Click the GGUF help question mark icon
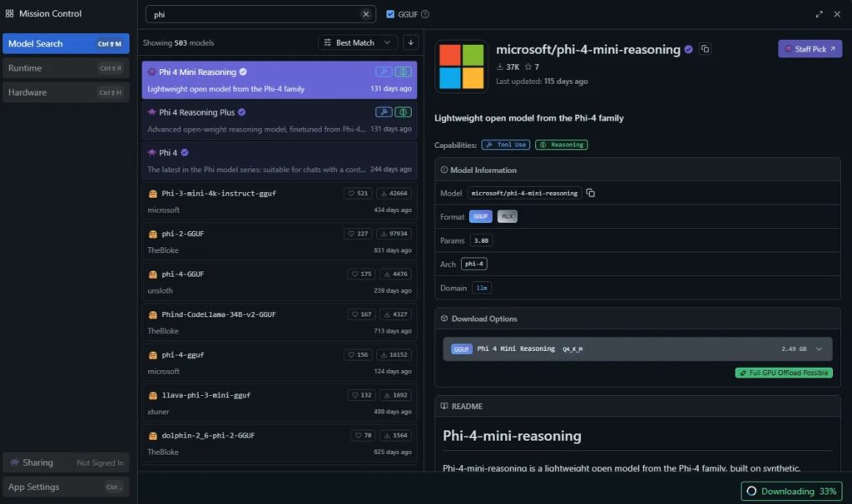Screen dimensions: 852x504 (425, 14)
